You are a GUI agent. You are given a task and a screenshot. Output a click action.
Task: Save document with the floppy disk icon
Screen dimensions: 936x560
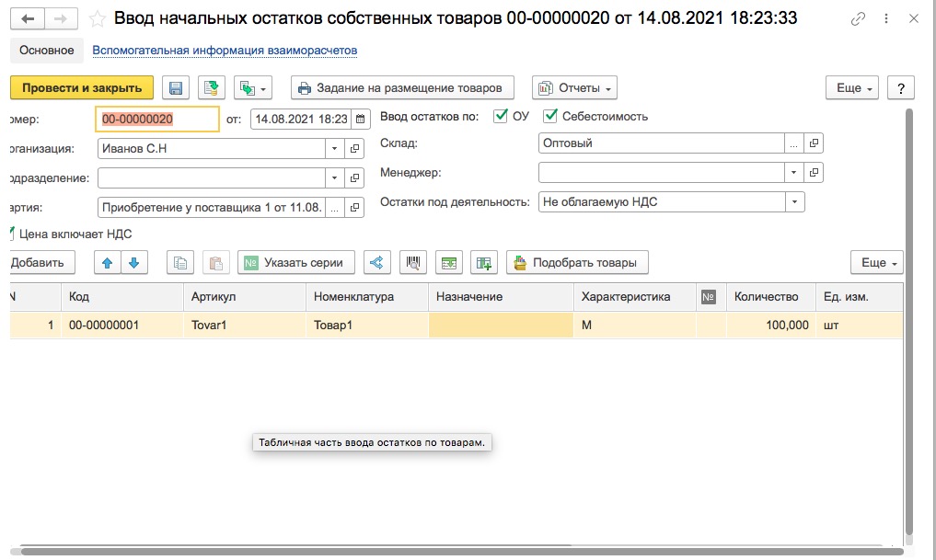pyautogui.click(x=176, y=88)
